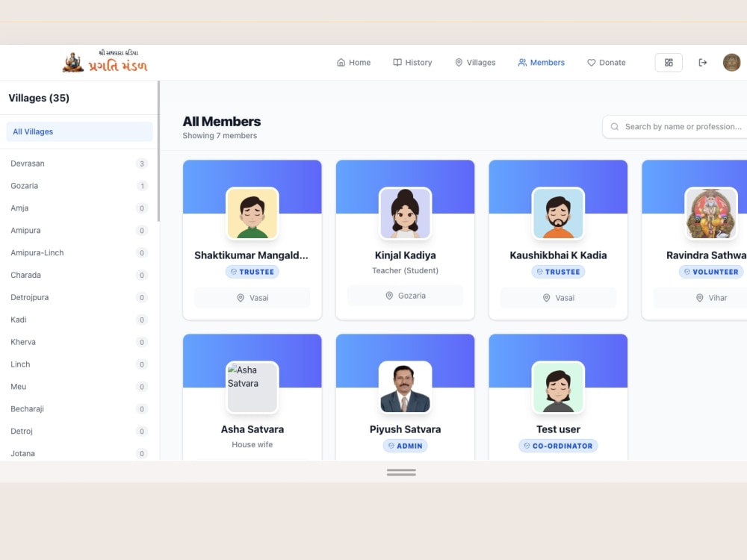This screenshot has height=560, width=747.
Task: Choose Detroj village
Action: (79, 432)
